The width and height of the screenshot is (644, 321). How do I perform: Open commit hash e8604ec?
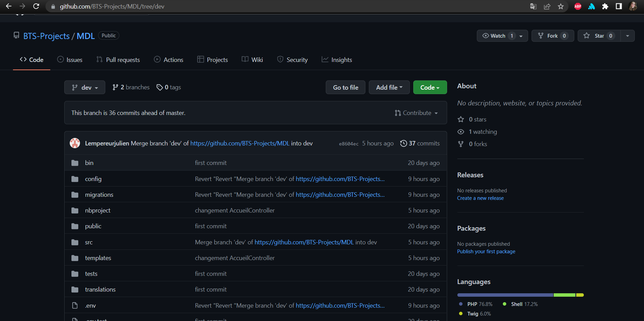pos(349,144)
